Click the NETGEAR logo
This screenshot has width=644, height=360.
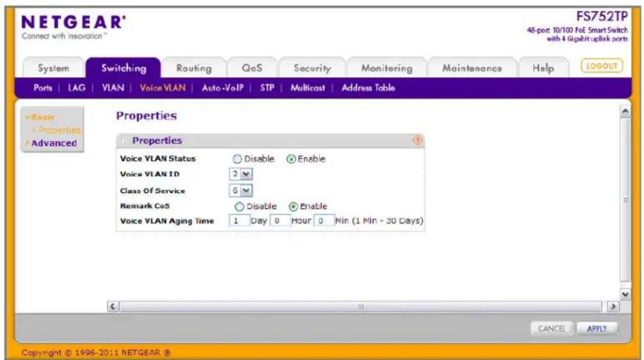pyautogui.click(x=73, y=22)
